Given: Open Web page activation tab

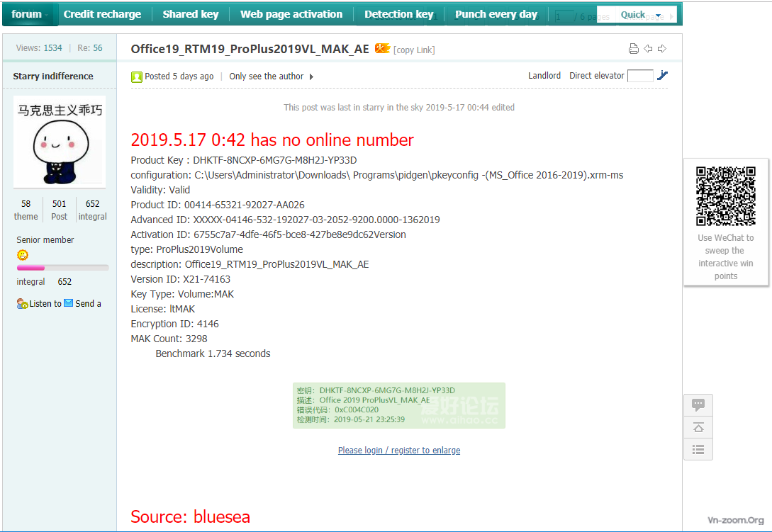Looking at the screenshot, I should click(x=291, y=14).
